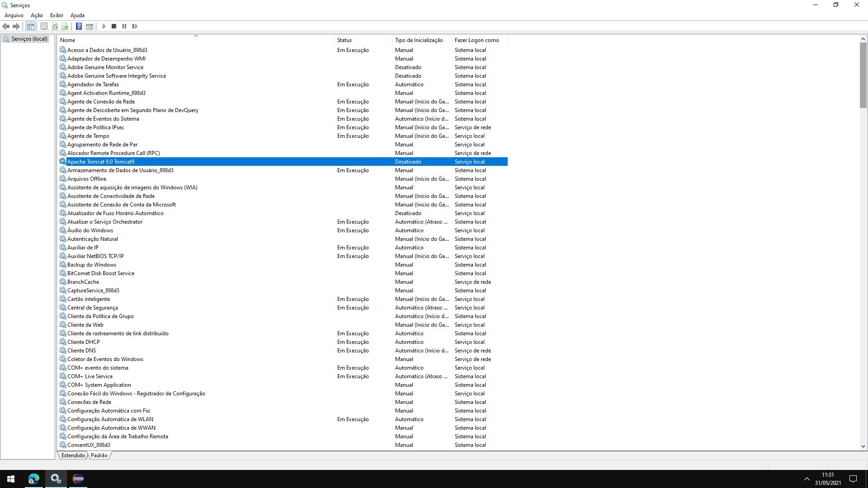
Task: Select Agent Activation Runtime_898d3 row
Action: point(283,93)
